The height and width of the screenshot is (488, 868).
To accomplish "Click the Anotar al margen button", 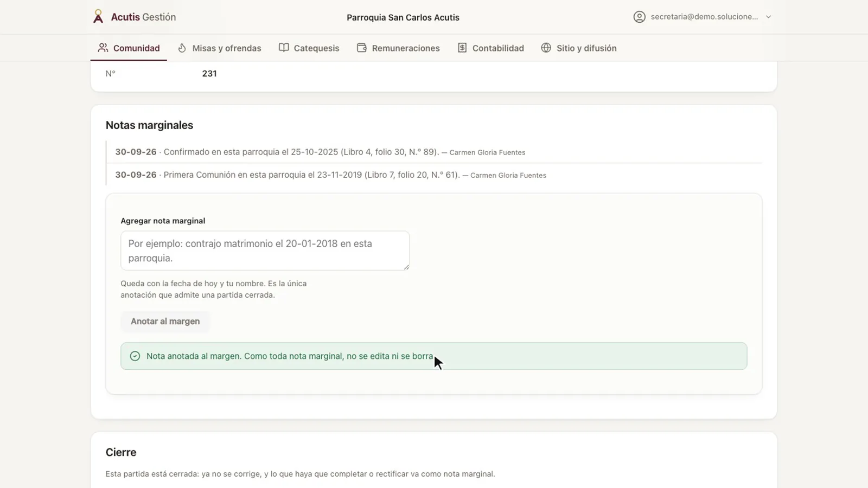I will pyautogui.click(x=165, y=321).
